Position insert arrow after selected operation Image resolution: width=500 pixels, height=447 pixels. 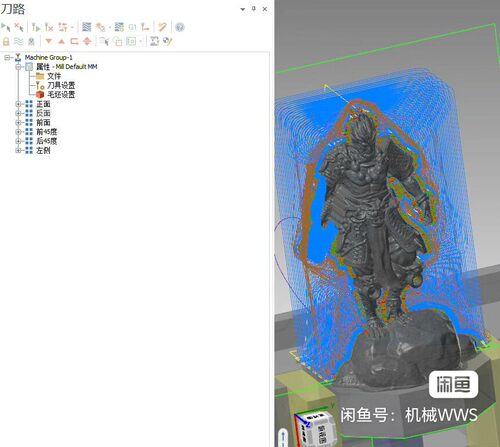click(74, 41)
